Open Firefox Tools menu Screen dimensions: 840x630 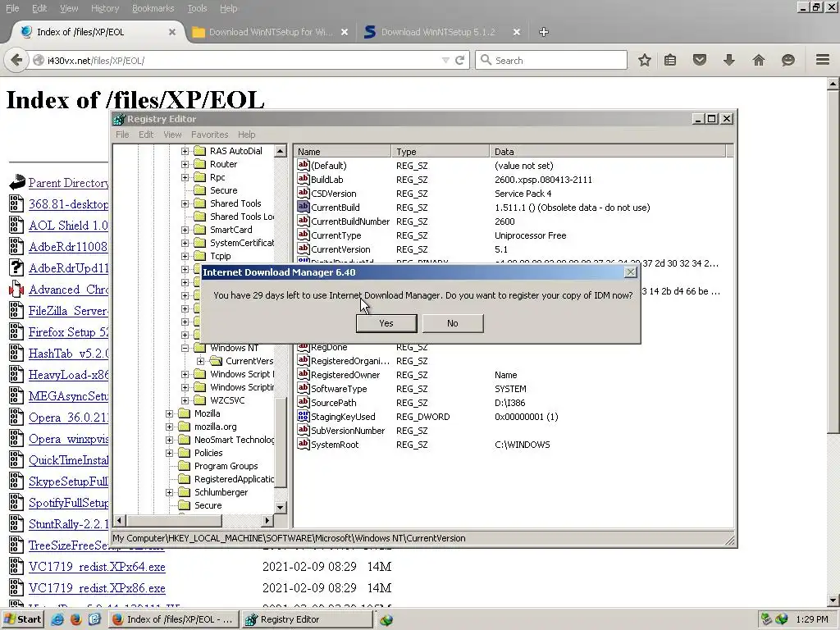point(197,8)
